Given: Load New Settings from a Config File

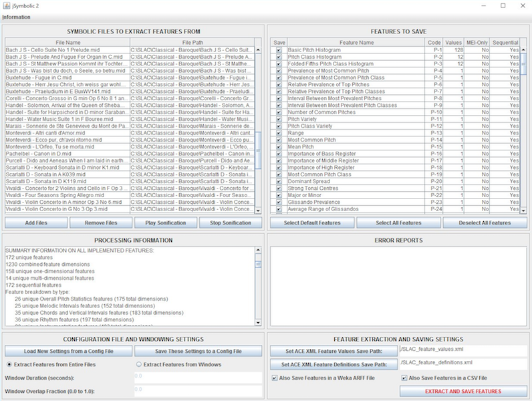Looking at the screenshot, I should (x=69, y=351).
